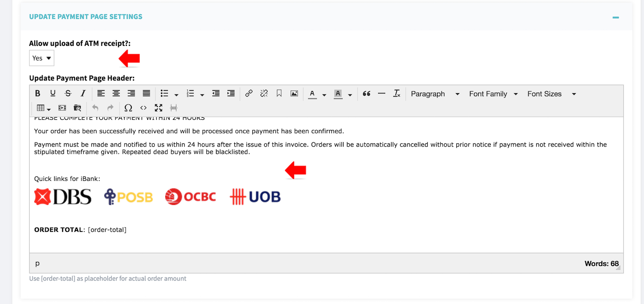Click the editor resize handle corner
The height and width of the screenshot is (304, 644).
pyautogui.click(x=618, y=268)
